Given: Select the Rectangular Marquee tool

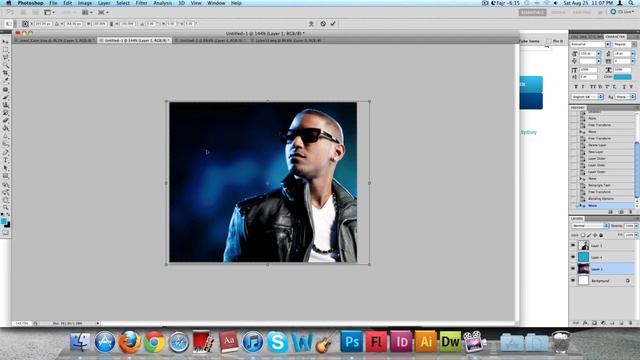Looking at the screenshot, I should coord(5,50).
